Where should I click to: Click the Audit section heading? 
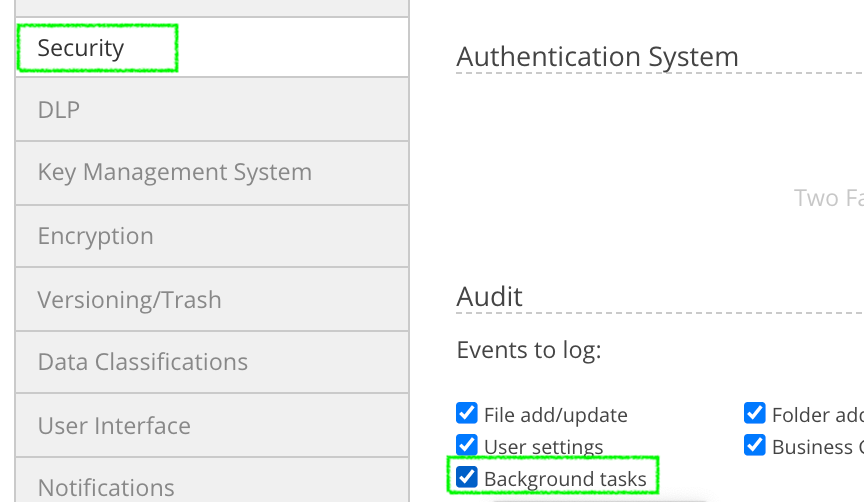click(x=489, y=296)
